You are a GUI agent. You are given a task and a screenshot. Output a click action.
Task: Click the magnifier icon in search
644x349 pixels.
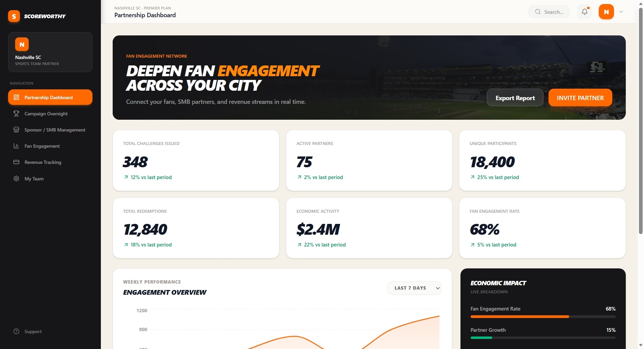[x=538, y=12]
